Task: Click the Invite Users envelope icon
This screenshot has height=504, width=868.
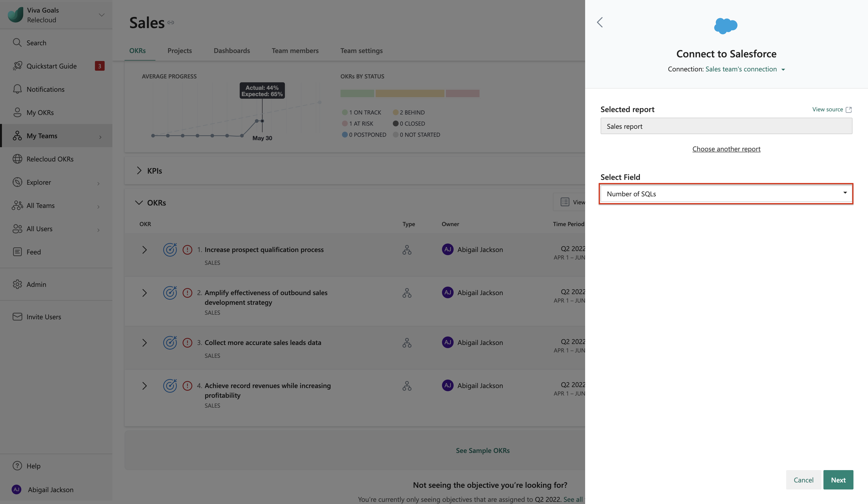Action: point(17,317)
